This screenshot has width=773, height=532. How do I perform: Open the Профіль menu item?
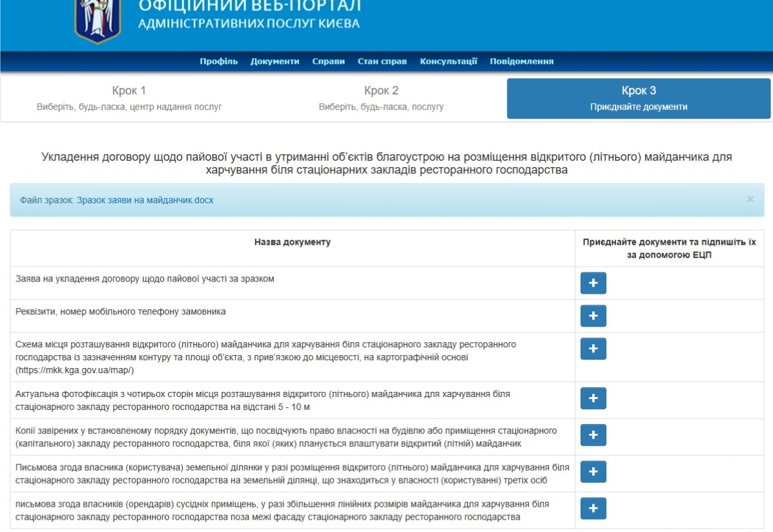click(x=219, y=61)
